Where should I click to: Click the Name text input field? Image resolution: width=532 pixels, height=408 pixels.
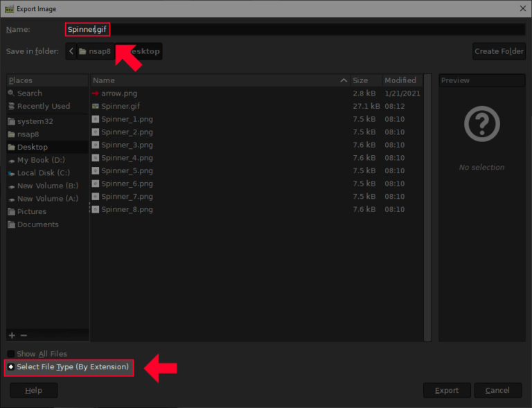coord(312,30)
